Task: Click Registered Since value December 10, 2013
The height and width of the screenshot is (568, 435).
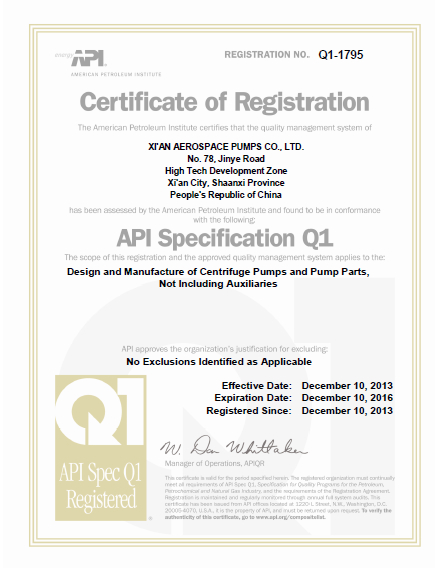Action: click(347, 411)
